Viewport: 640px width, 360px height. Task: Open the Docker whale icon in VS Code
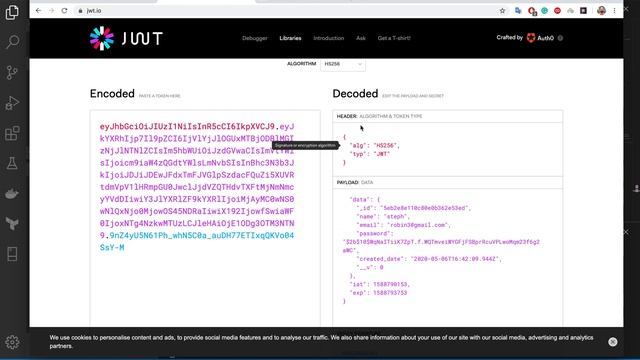point(12,193)
